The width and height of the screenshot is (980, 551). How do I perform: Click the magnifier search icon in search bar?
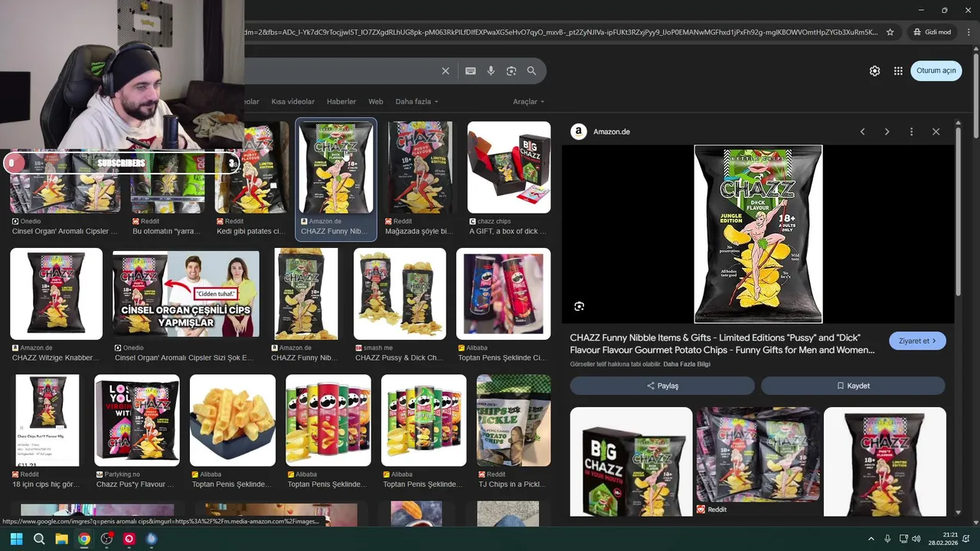click(x=531, y=71)
